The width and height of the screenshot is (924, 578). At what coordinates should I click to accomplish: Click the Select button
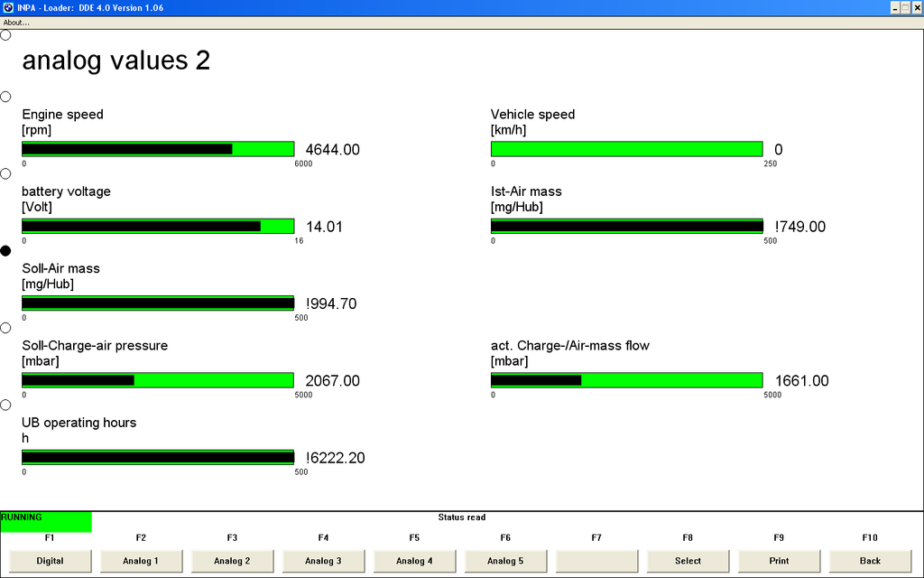click(688, 561)
